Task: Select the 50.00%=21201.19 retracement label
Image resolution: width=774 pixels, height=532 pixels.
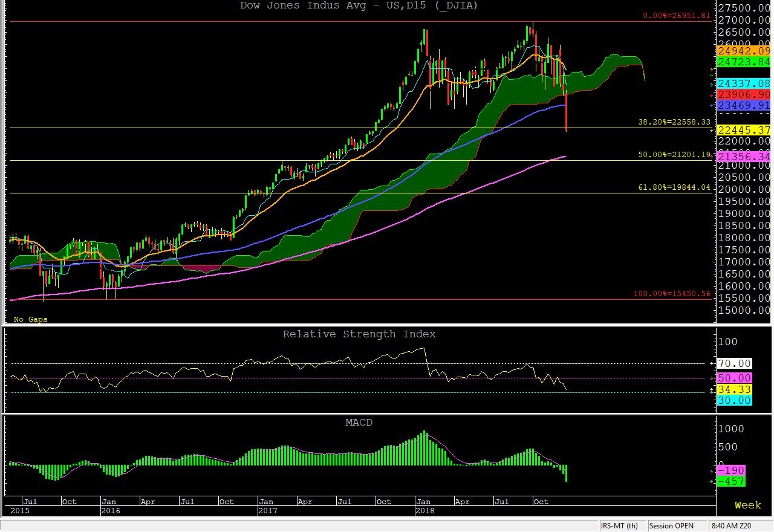Action: point(674,155)
